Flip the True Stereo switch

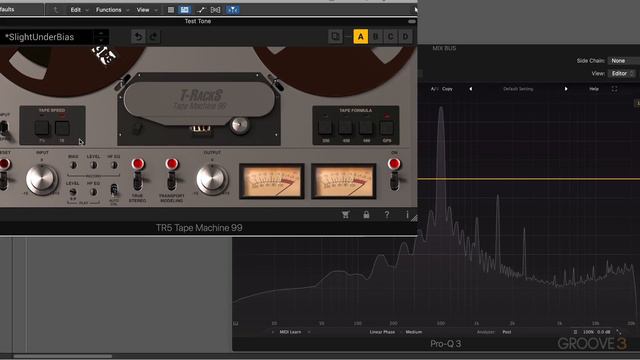coord(138,180)
